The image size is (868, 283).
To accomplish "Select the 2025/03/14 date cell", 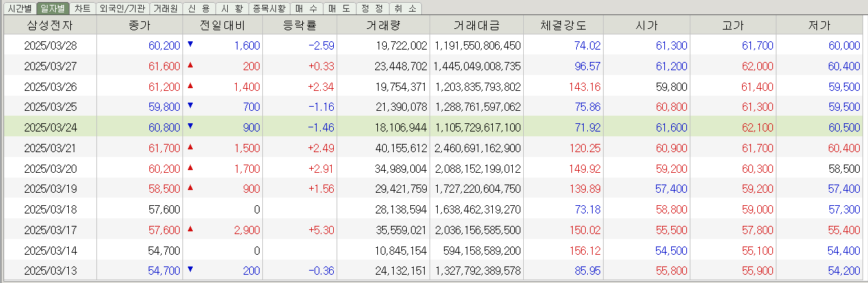I will pyautogui.click(x=50, y=250).
